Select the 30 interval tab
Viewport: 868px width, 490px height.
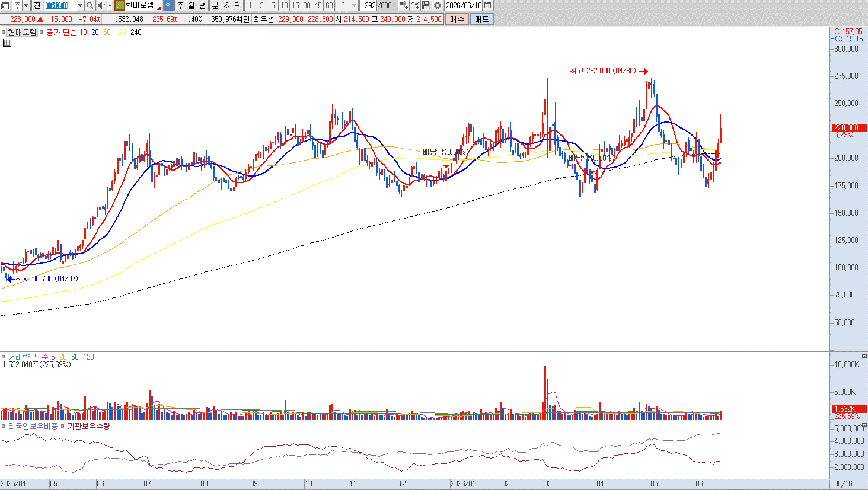pos(307,5)
